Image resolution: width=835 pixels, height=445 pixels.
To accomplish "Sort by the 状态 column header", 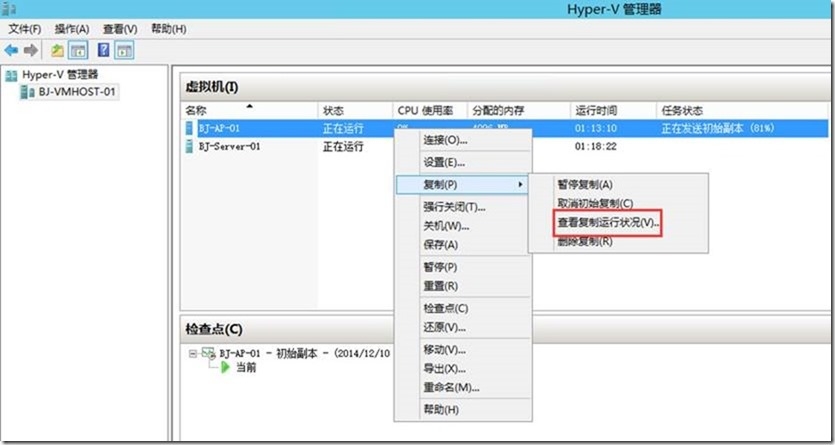I will 355,111.
